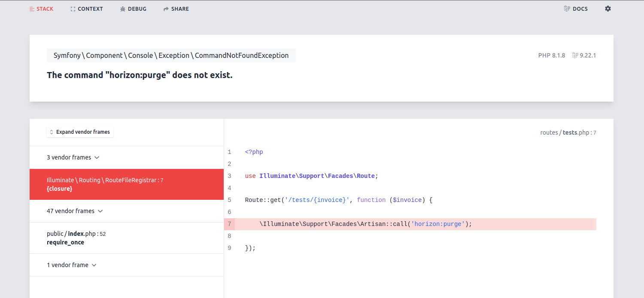This screenshot has height=298, width=644.
Task: Click the DEBUG bug icon
Action: pyautogui.click(x=122, y=9)
